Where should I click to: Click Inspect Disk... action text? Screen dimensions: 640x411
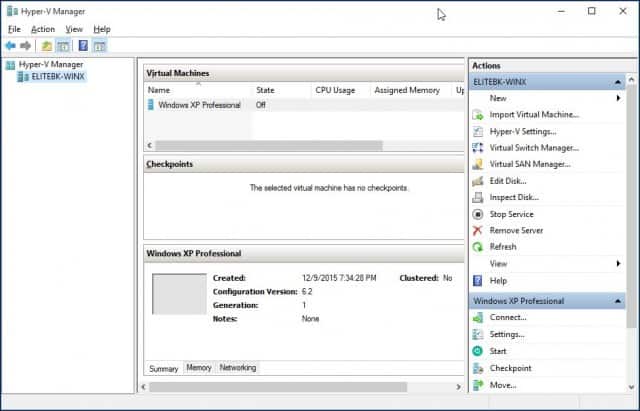[x=514, y=198]
